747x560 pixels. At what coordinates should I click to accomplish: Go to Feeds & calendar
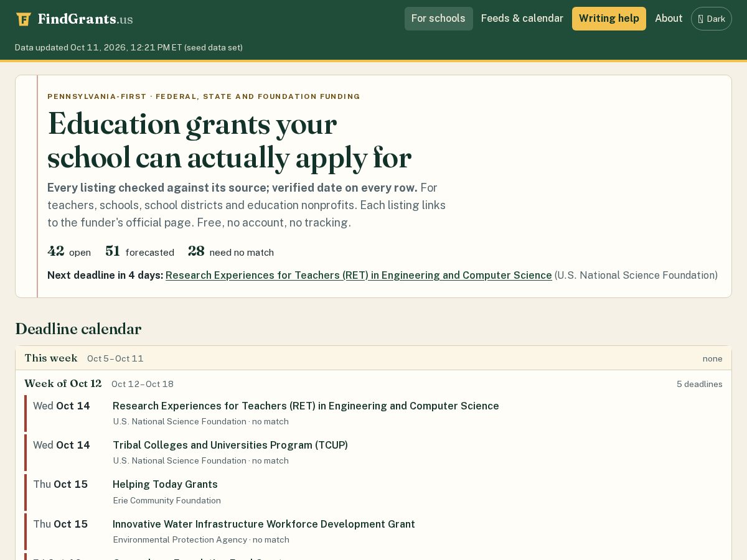pos(522,19)
